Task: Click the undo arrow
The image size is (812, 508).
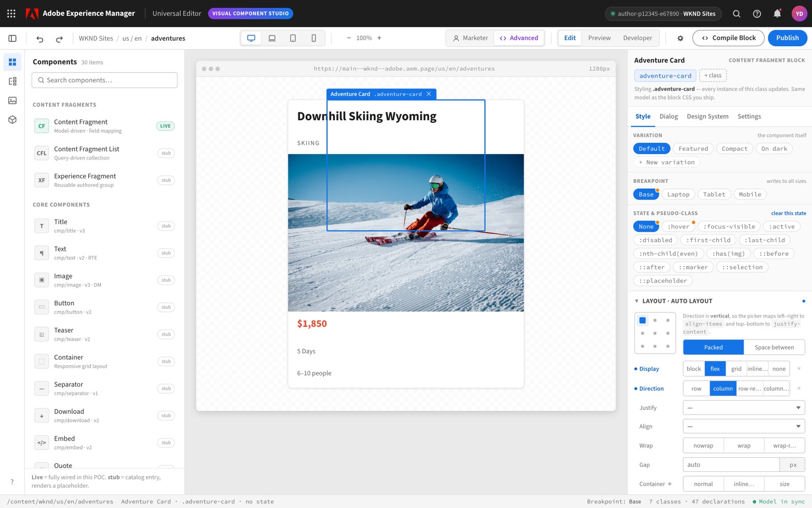Action: coord(40,39)
